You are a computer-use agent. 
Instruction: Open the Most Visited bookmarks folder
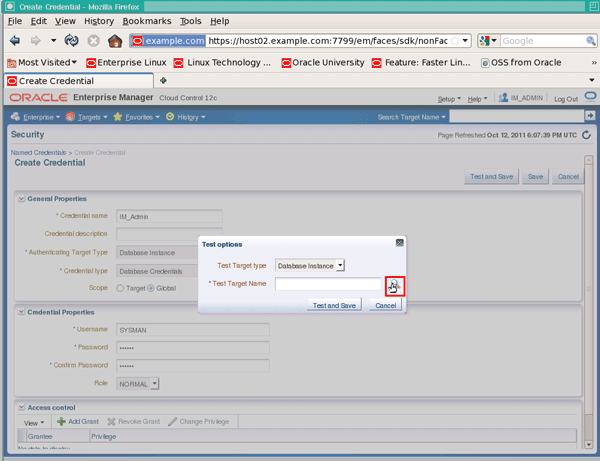(42, 62)
